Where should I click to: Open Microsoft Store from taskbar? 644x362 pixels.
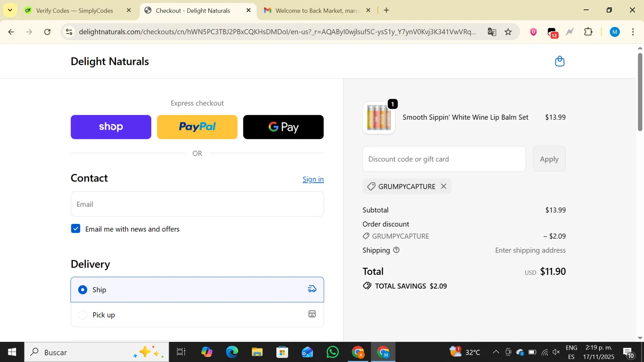[x=282, y=352]
